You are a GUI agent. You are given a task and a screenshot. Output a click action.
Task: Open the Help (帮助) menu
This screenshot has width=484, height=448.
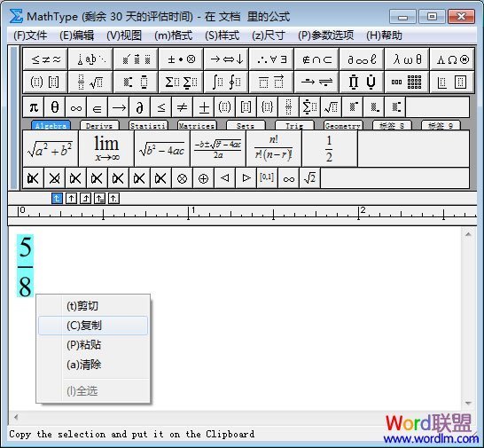[x=384, y=35]
